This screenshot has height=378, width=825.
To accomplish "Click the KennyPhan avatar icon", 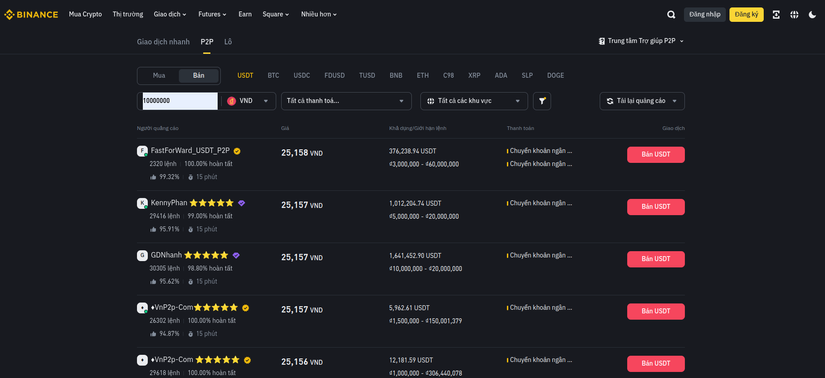I will click(x=142, y=203).
